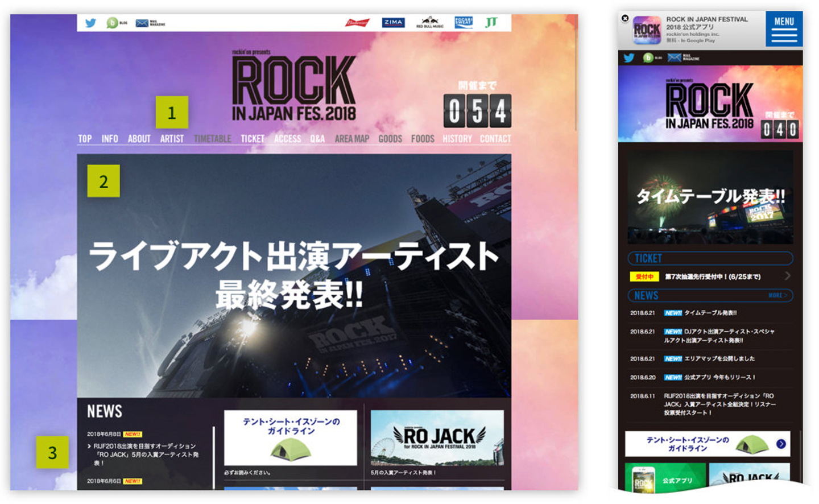Dismiss the app banner in the mobile view
Viewport: 819px width, 504px height.
tap(625, 18)
